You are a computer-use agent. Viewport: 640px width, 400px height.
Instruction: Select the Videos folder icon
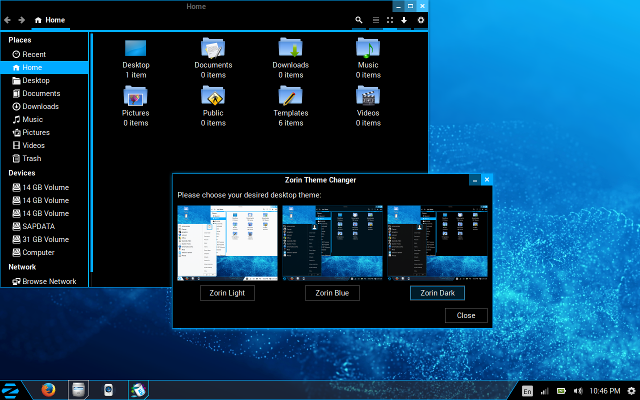pyautogui.click(x=368, y=96)
